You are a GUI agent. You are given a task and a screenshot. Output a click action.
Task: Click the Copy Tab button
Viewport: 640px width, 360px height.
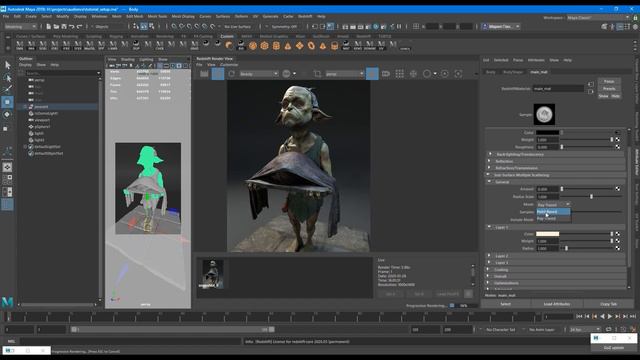609,304
